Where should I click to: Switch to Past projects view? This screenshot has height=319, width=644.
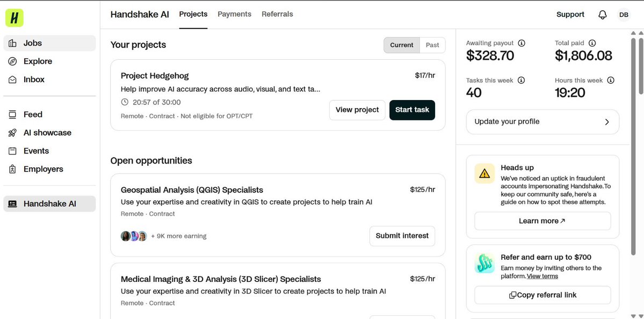pos(432,45)
